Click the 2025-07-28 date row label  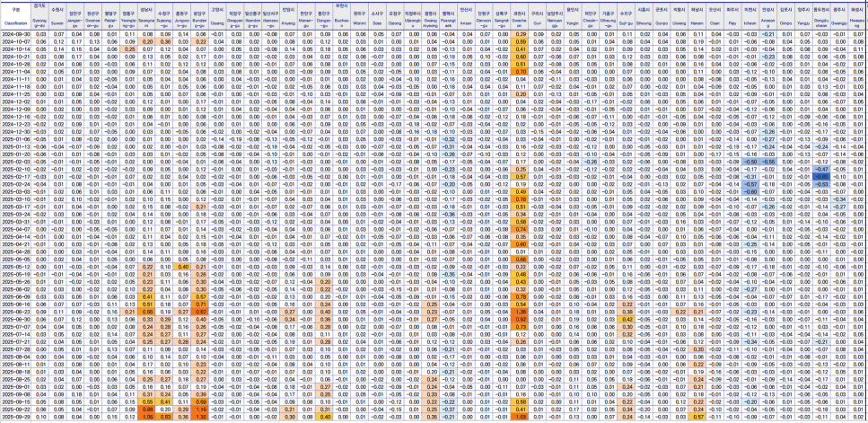point(16,349)
